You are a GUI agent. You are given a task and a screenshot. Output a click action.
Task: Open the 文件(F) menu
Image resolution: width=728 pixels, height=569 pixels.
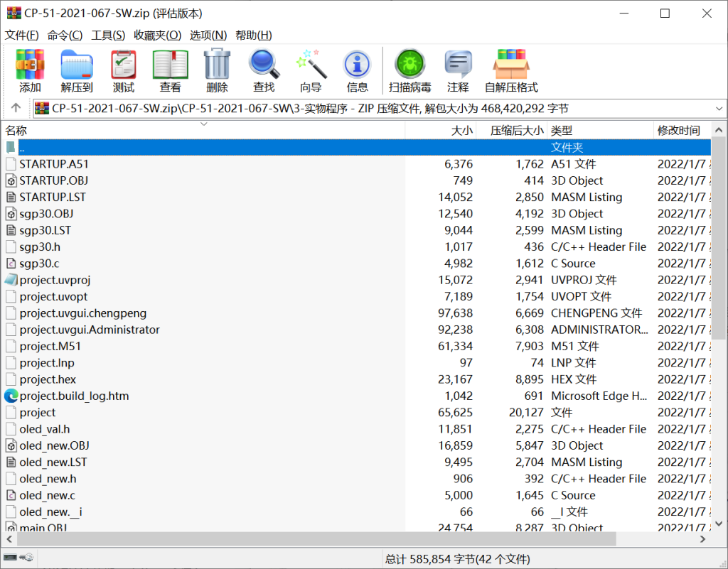tap(22, 36)
